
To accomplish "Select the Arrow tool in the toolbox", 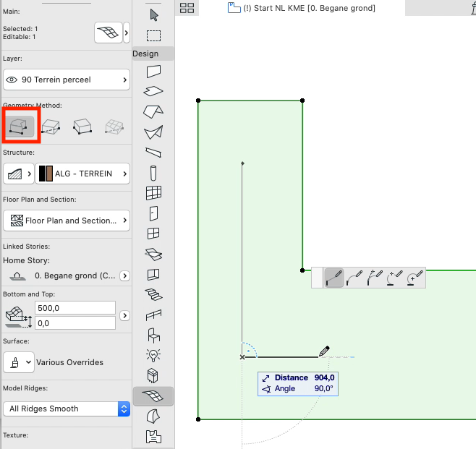I will tap(154, 15).
